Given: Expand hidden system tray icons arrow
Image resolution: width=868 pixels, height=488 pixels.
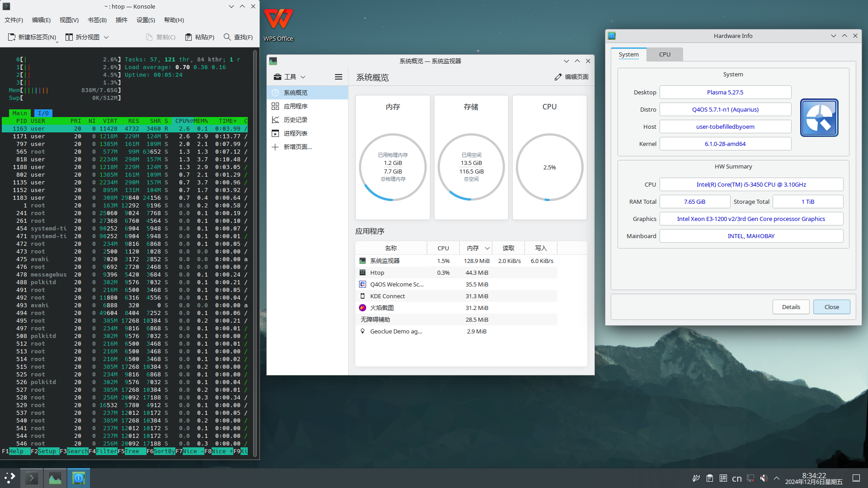Looking at the screenshot, I should coord(777,478).
